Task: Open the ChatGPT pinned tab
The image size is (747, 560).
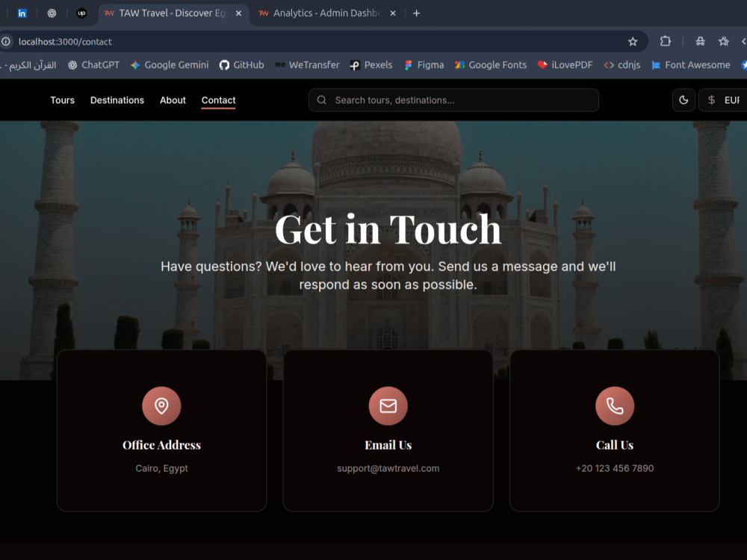Action: click(52, 13)
